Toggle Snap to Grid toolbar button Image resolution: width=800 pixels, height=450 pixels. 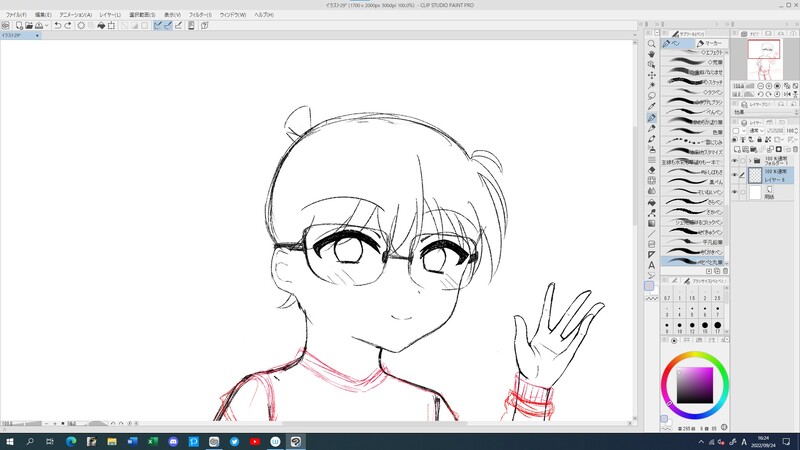[x=179, y=26]
